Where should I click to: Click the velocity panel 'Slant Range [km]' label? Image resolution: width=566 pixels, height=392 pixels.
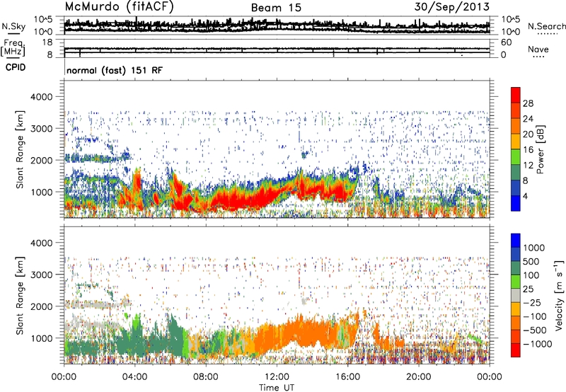click(x=21, y=295)
